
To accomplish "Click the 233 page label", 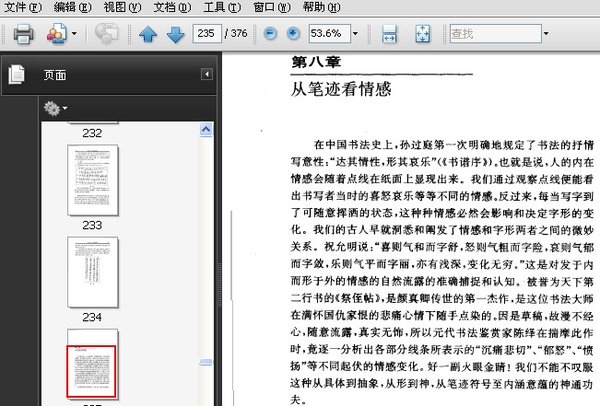I will click(x=92, y=225).
